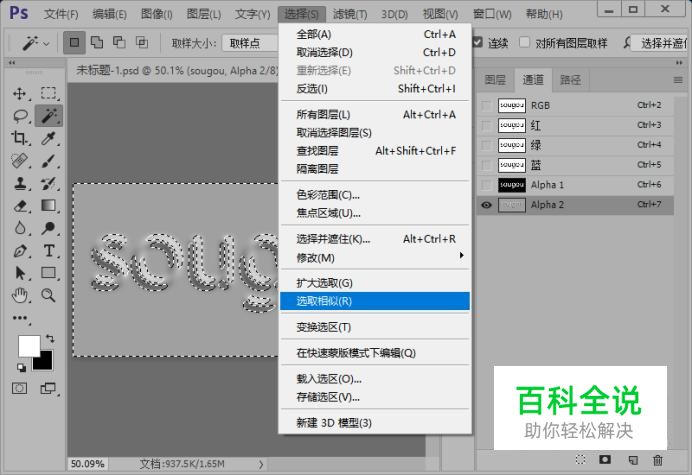
Task: Toggle the 连续 checkbox
Action: point(478,42)
